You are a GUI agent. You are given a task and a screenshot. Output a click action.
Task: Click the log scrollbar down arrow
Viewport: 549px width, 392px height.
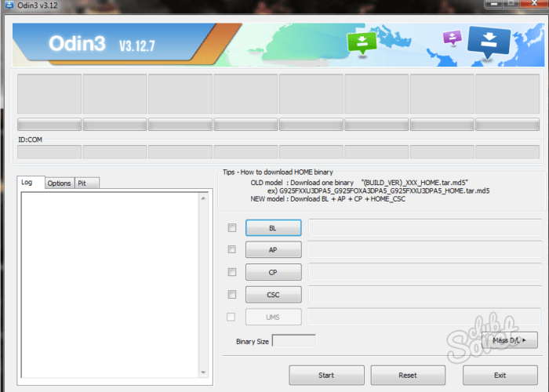203,372
